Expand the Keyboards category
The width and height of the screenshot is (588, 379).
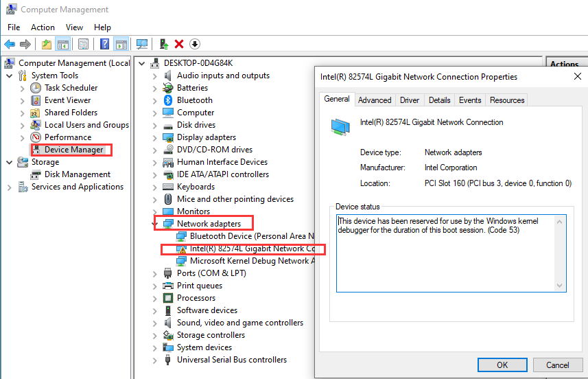click(x=154, y=187)
